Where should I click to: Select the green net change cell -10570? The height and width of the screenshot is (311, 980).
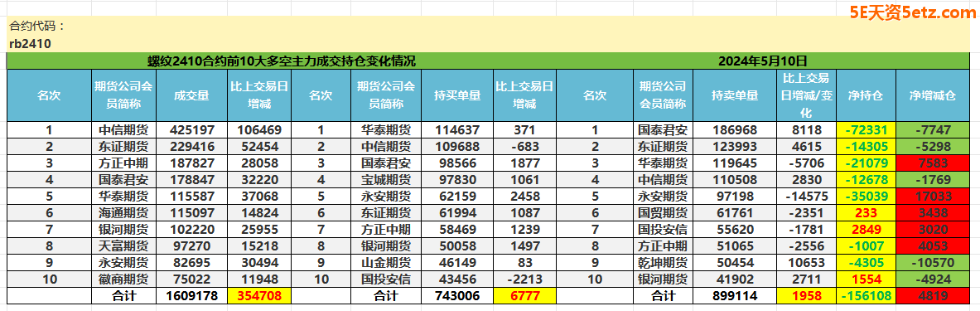coord(933,263)
